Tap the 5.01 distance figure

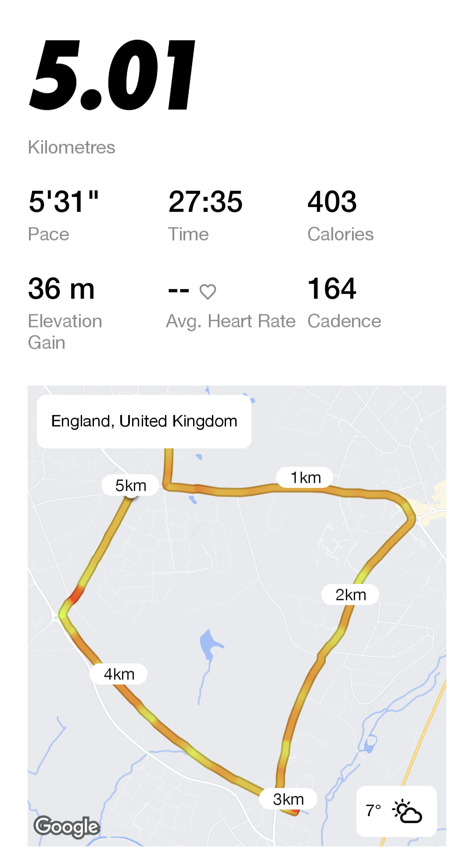click(x=112, y=75)
